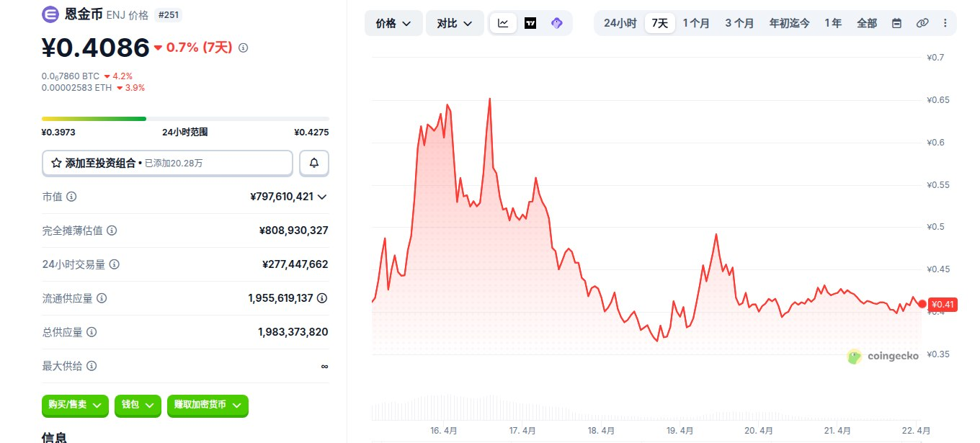The image size is (980, 443).
Task: Click the bell price alert icon
Action: (x=314, y=164)
